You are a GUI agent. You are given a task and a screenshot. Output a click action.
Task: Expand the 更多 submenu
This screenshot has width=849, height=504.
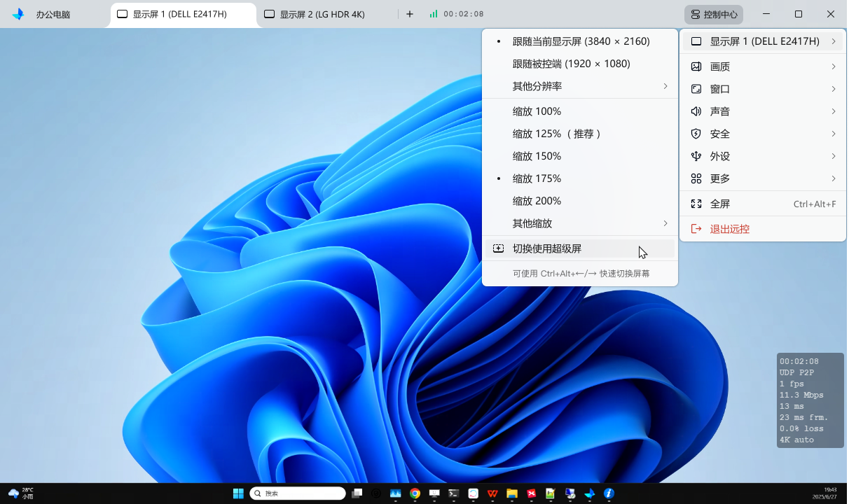763,178
